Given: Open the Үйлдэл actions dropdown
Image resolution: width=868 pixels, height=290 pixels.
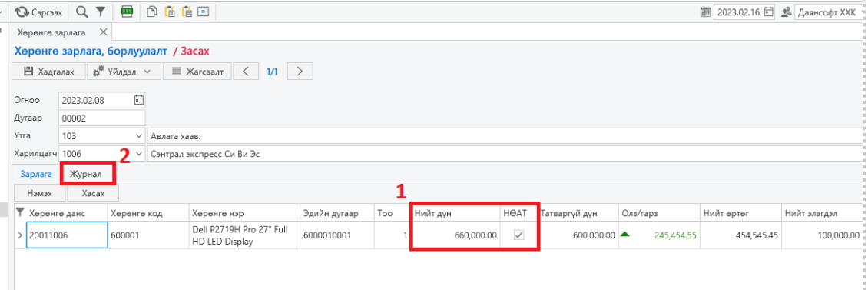Looking at the screenshot, I should pos(124,72).
